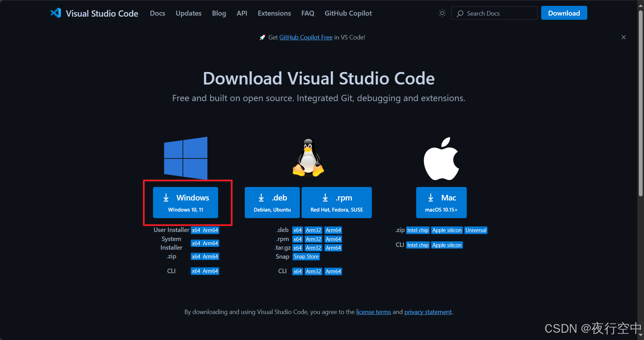Screen dimensions: 644x340
Task: Select Windows System Installer x64
Action: coord(196,243)
